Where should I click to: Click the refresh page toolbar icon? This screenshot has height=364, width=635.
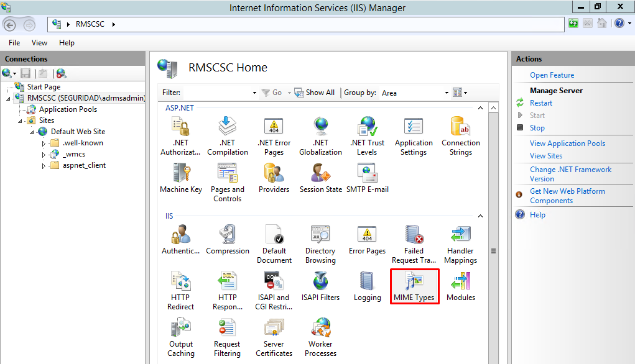click(x=573, y=24)
